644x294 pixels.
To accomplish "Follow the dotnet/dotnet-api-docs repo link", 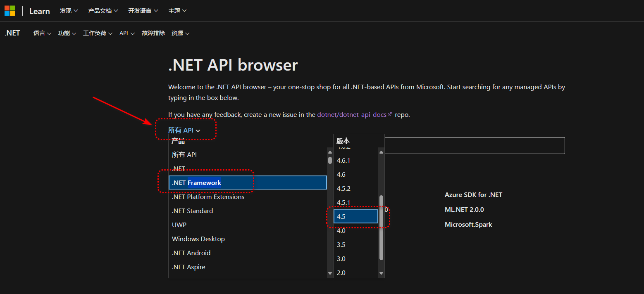I will (355, 114).
